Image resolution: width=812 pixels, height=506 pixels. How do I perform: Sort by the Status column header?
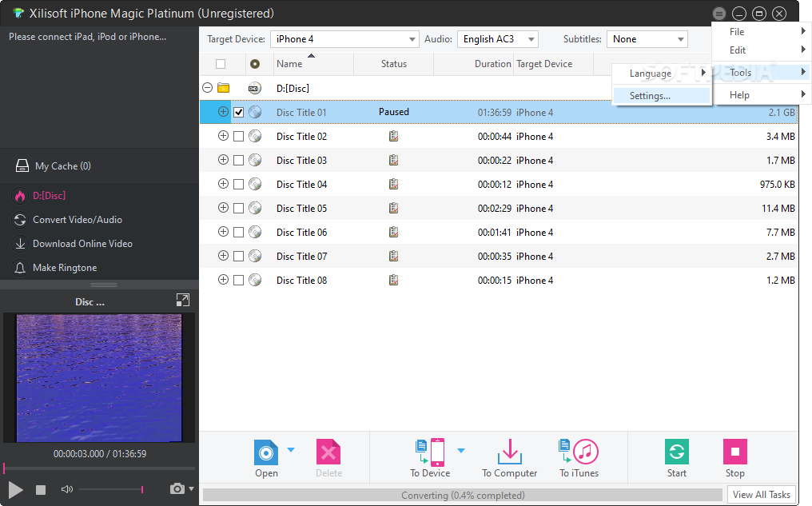(393, 64)
